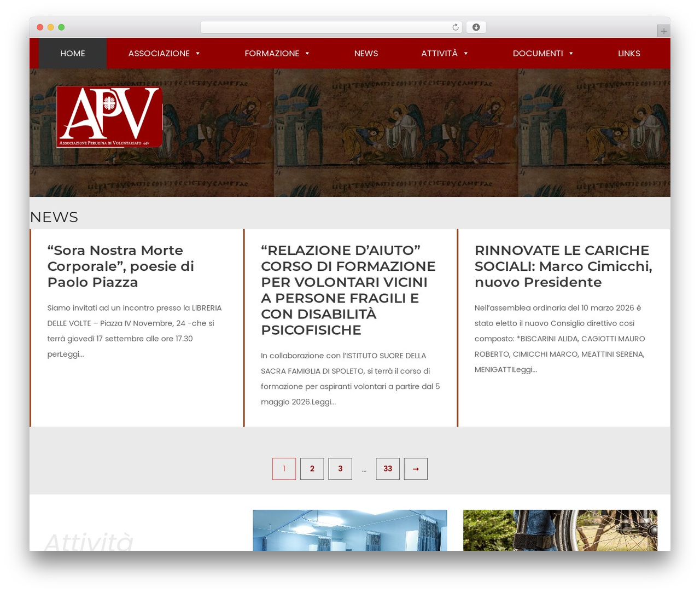Open the LINKS menu item
Viewport: 700px width, 593px height.
click(629, 53)
